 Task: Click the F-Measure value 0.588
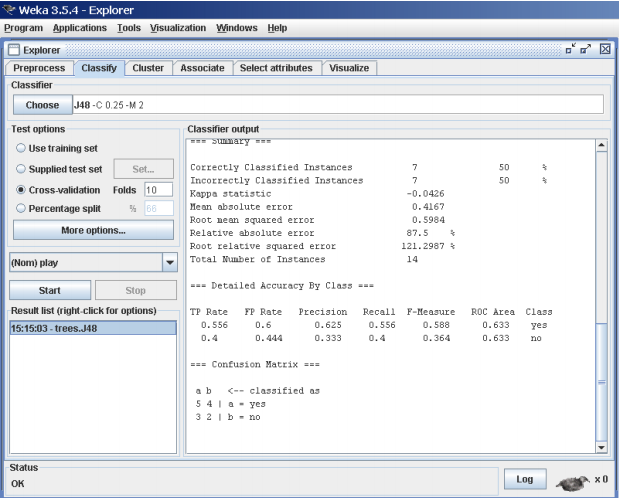(x=436, y=325)
